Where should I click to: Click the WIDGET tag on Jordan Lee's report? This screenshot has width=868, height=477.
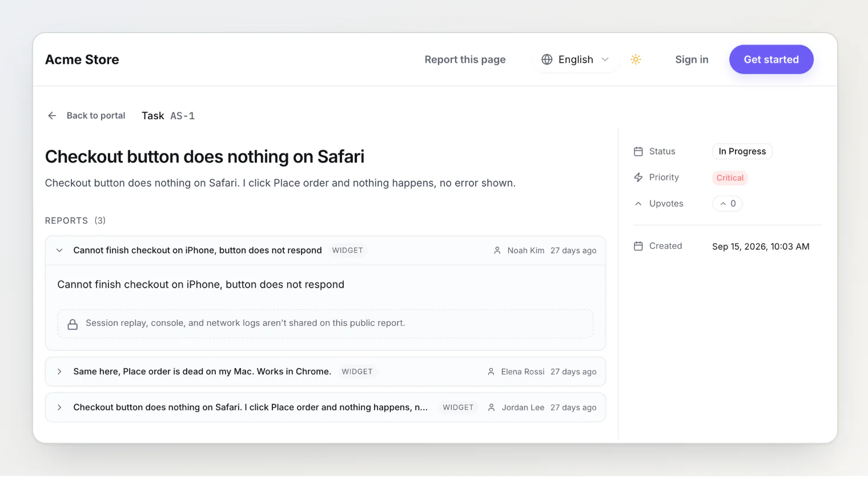[458, 407]
